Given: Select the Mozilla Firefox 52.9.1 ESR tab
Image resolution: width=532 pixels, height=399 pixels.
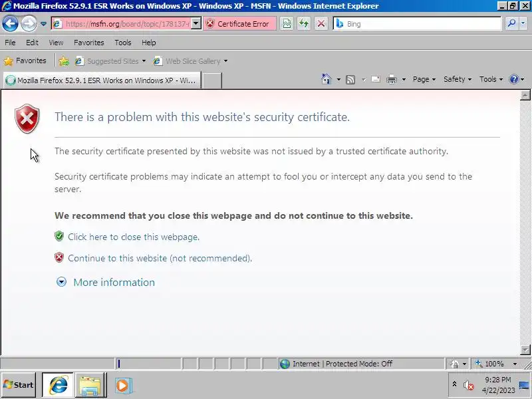Looking at the screenshot, I should click(102, 80).
